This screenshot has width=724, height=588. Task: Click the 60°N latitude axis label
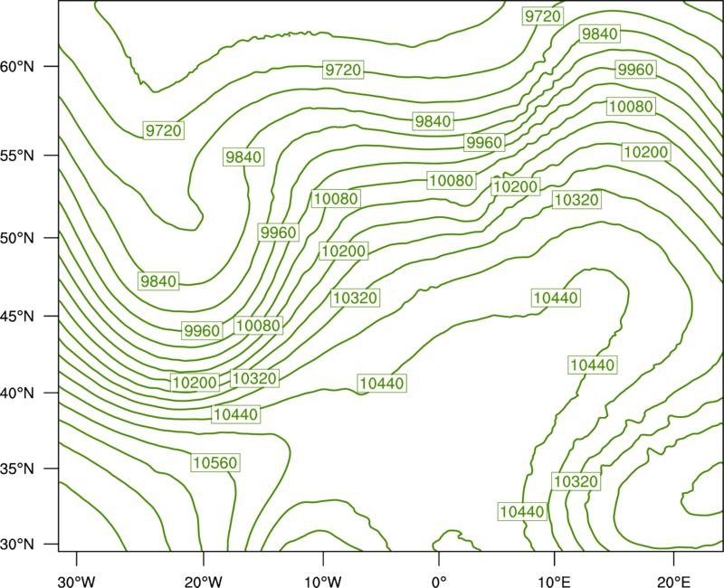click(x=17, y=67)
